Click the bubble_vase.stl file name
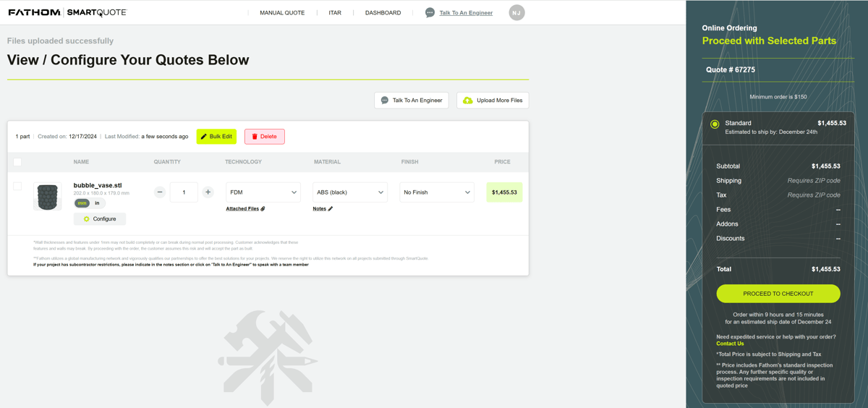Image resolution: width=868 pixels, height=408 pixels. [98, 186]
